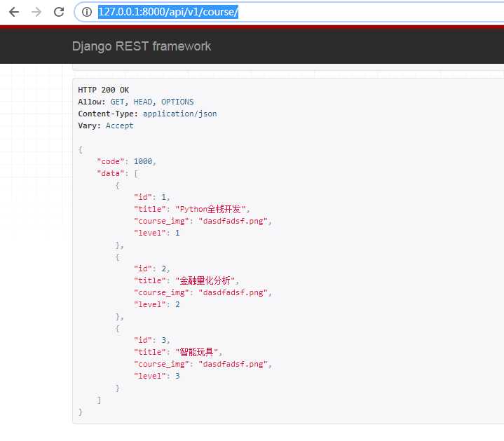Select the Allow header value "OPTIONS"
The image size is (504, 441).
coord(177,102)
